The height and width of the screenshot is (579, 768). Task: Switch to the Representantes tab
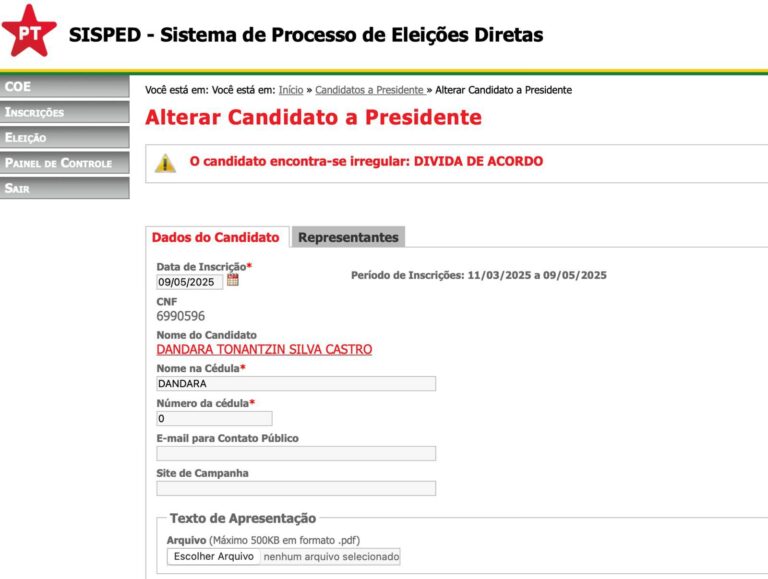(x=348, y=238)
